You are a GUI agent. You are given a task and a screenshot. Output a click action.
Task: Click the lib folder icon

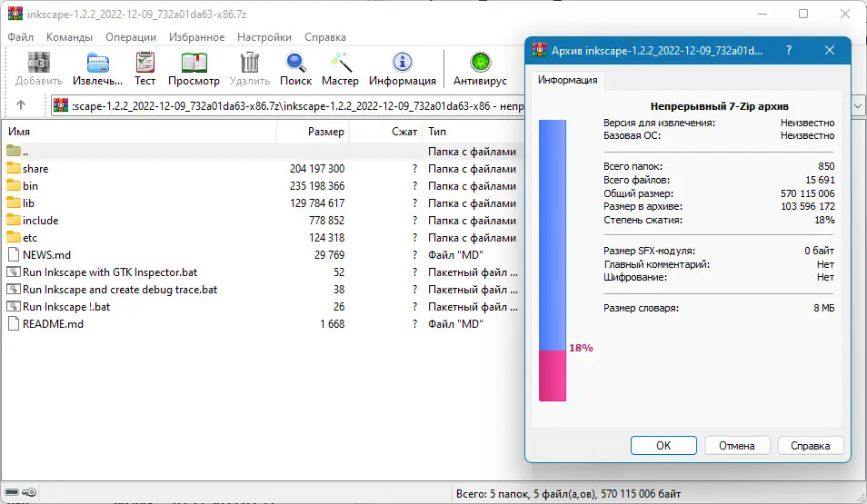pos(14,203)
